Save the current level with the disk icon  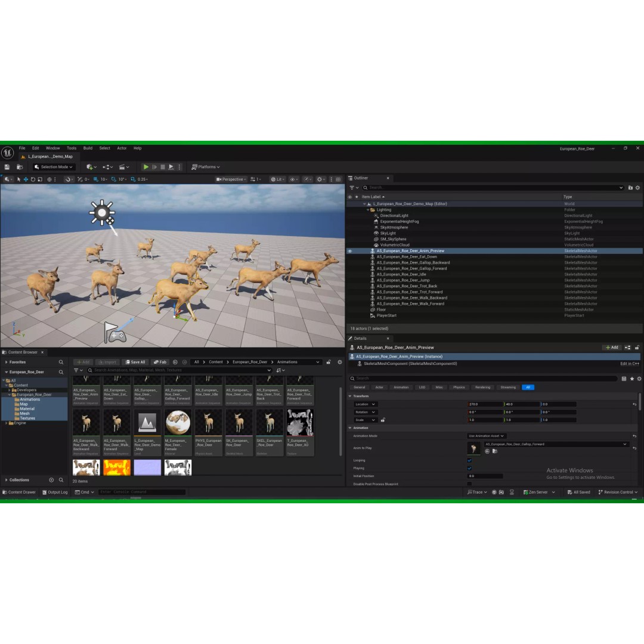click(x=7, y=167)
